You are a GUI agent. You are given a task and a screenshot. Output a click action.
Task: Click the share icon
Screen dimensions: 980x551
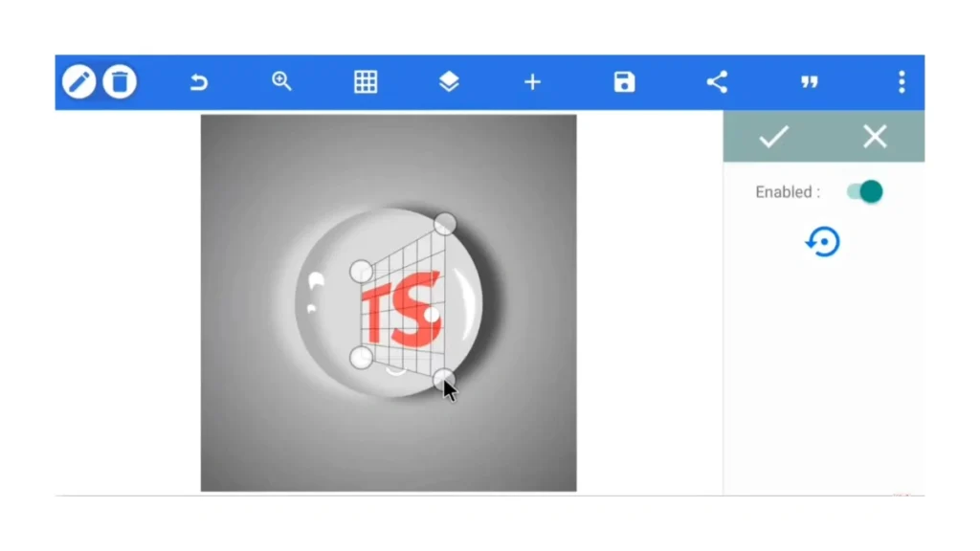point(717,82)
